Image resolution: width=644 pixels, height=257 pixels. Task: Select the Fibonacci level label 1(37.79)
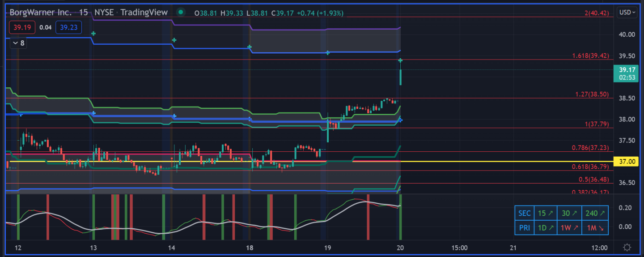point(597,124)
